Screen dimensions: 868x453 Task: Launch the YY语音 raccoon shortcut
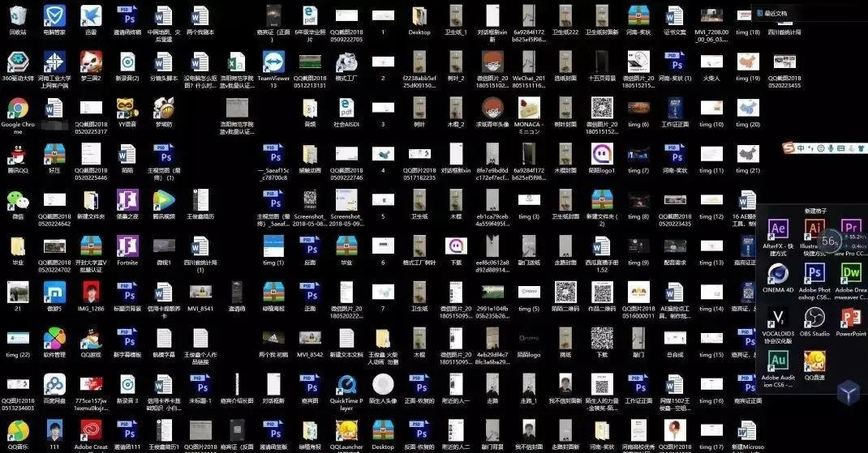click(x=127, y=109)
